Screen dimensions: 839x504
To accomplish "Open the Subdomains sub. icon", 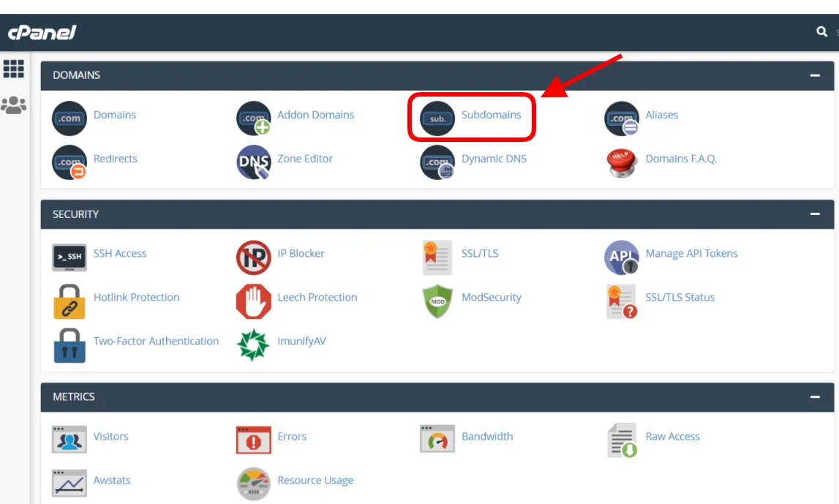I will [x=437, y=119].
